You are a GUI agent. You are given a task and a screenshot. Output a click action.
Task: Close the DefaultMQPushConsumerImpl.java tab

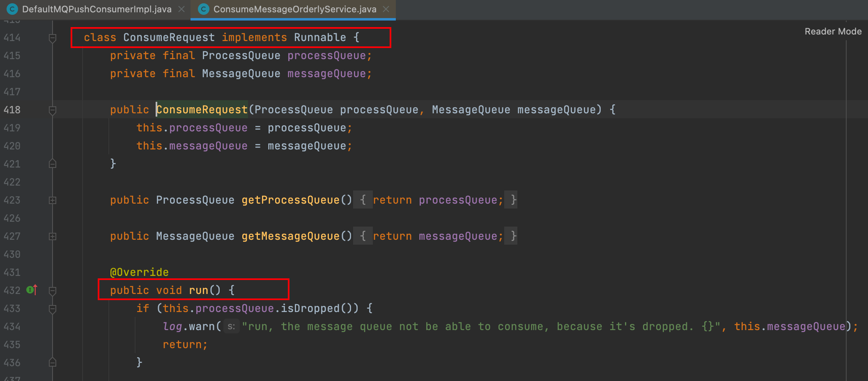[x=181, y=9]
